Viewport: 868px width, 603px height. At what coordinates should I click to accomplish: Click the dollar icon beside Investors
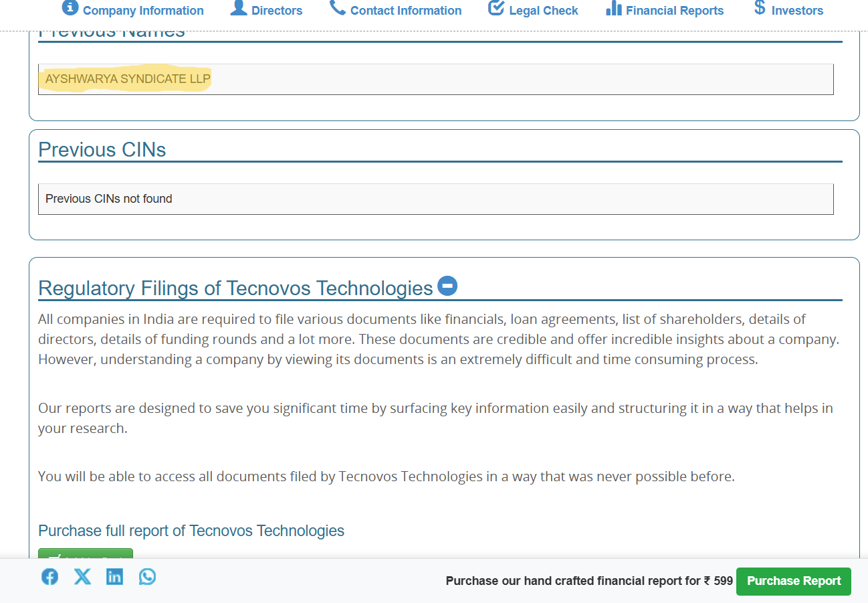[x=760, y=7]
